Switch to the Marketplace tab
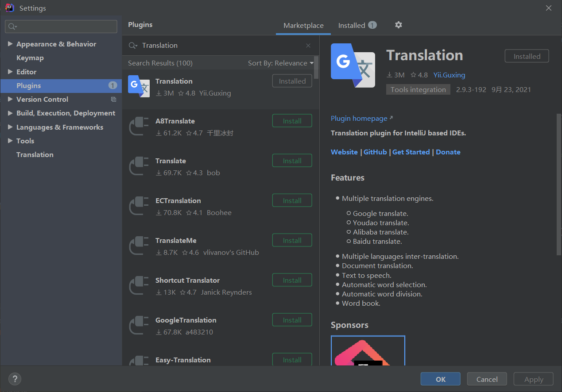 (x=303, y=25)
